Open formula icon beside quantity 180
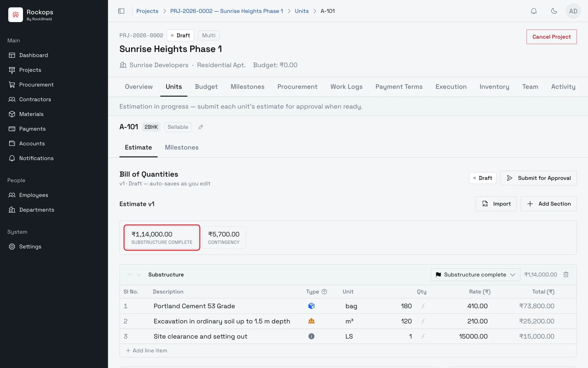This screenshot has width=588, height=368. (423, 306)
